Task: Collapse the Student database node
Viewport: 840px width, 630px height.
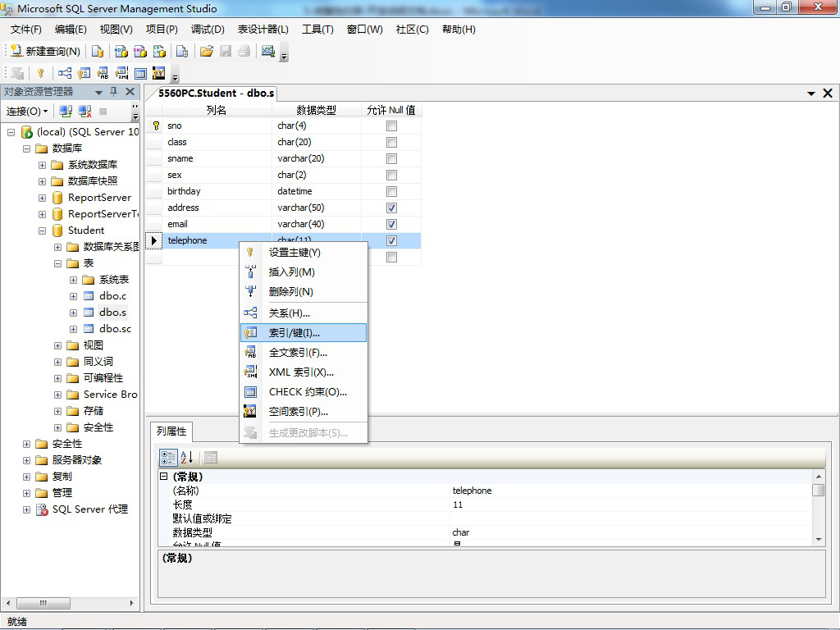Action: 43,231
